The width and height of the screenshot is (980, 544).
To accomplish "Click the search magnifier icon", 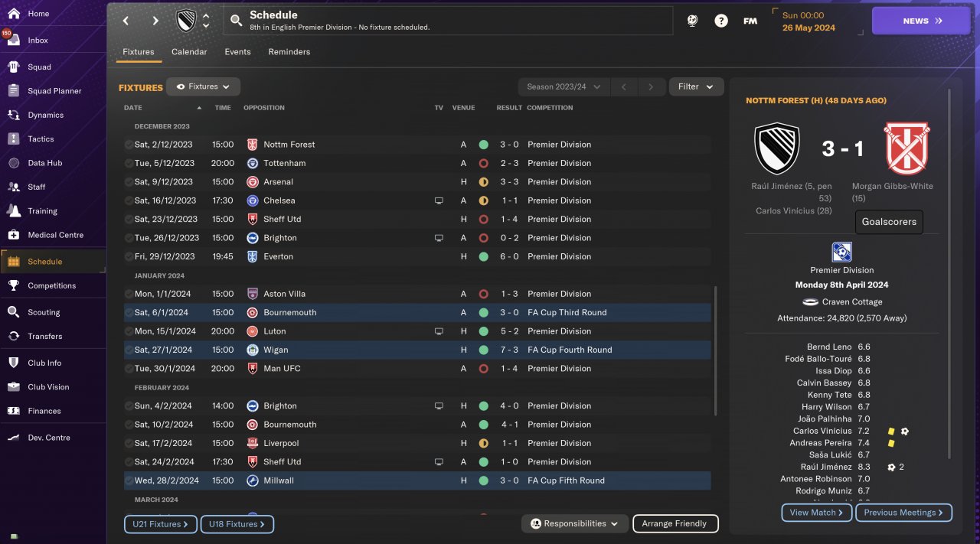I will [236, 21].
